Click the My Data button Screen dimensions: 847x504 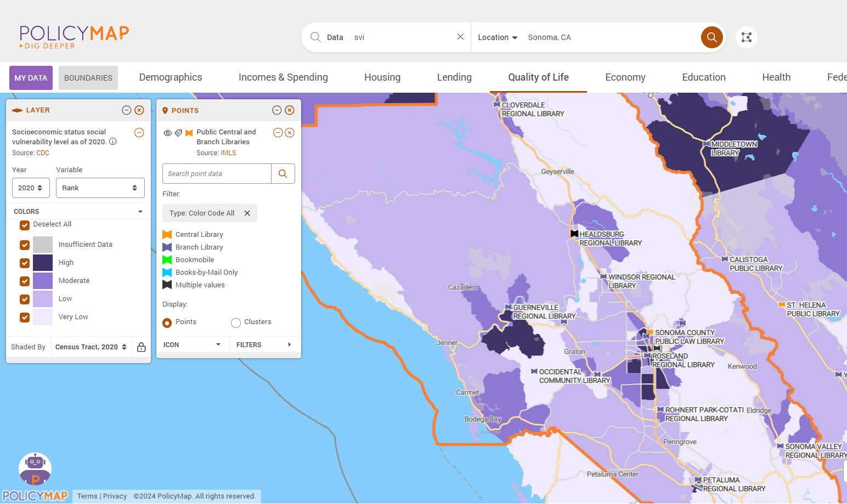click(31, 78)
